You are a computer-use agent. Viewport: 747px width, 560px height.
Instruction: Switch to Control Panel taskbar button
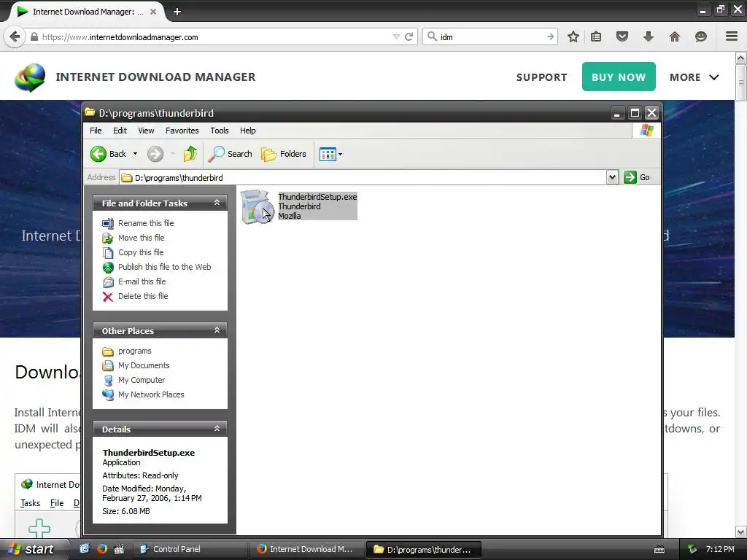(190, 549)
